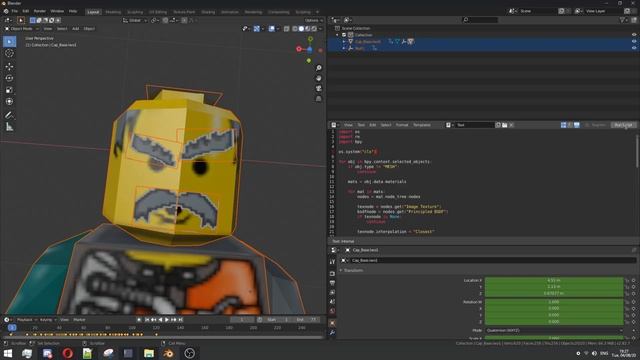Open Render menu in top bar
The image size is (640, 360).
click(x=40, y=11)
